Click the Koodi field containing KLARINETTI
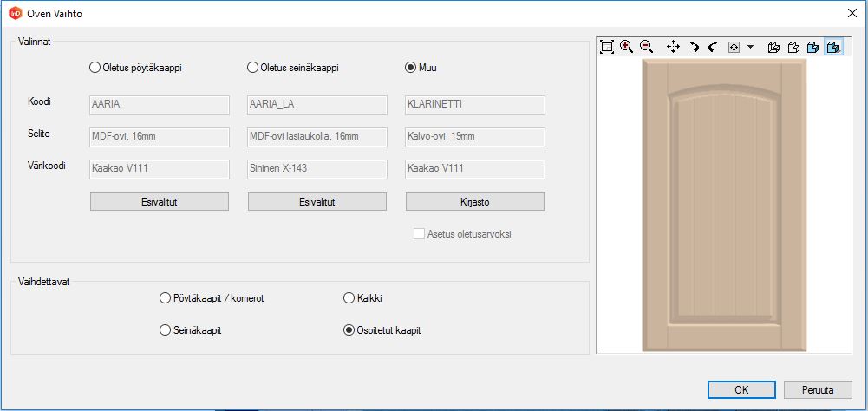The height and width of the screenshot is (411, 868). pos(475,105)
